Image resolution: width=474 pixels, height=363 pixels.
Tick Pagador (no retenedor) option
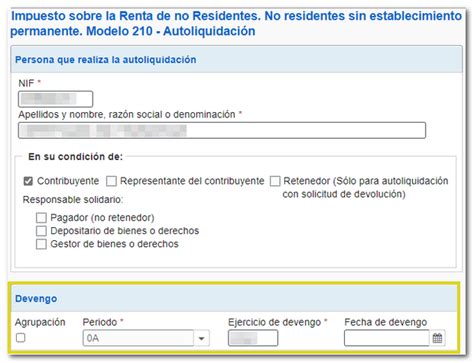point(41,218)
